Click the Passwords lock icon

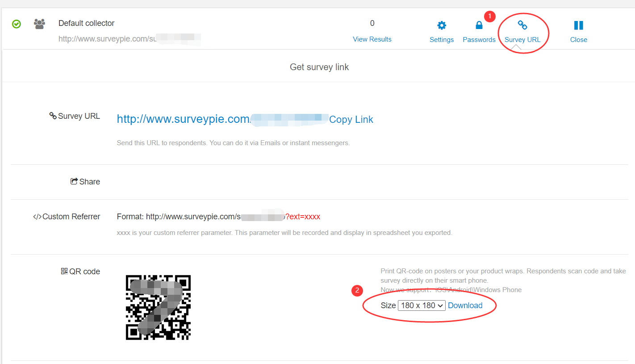point(479,25)
